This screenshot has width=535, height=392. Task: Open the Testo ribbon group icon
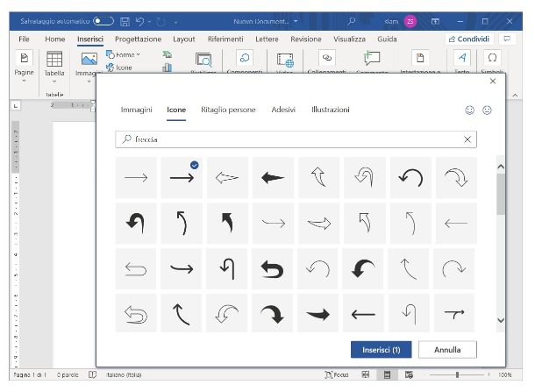pos(462,58)
